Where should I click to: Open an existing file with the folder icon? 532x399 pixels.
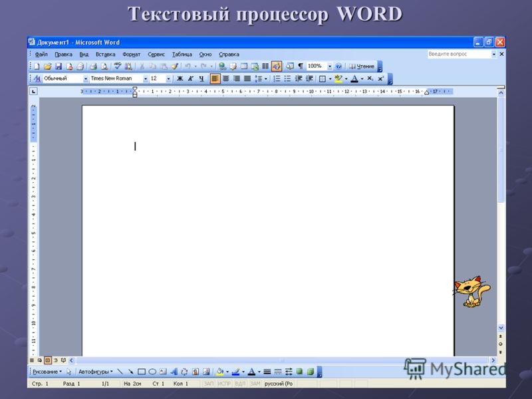[x=47, y=66]
